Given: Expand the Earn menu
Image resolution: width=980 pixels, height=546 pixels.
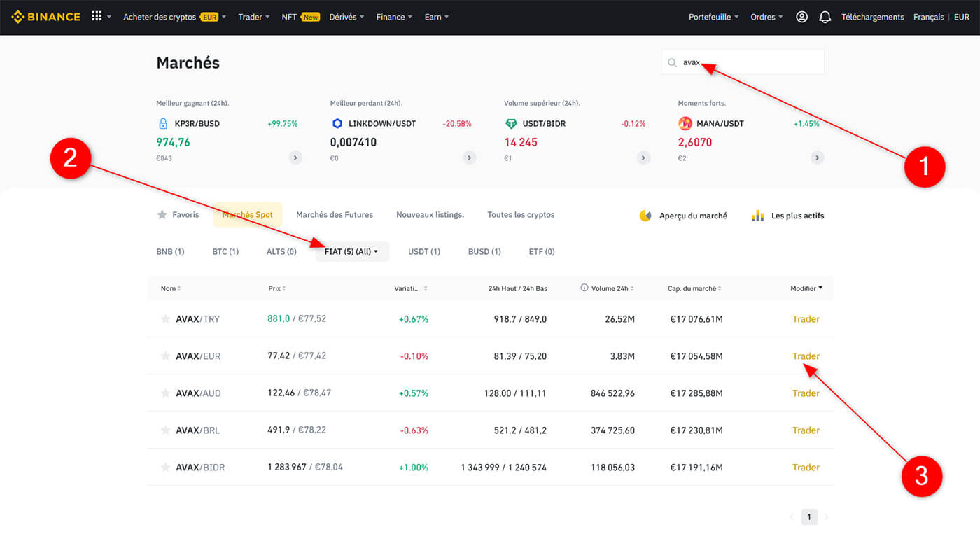Looking at the screenshot, I should click(x=437, y=17).
